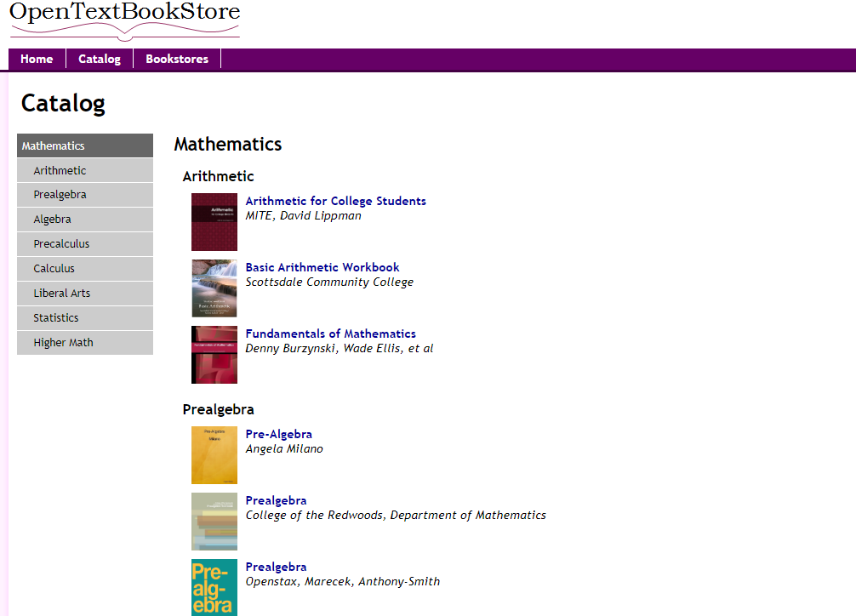Select Mathematics in the sidebar

click(85, 145)
